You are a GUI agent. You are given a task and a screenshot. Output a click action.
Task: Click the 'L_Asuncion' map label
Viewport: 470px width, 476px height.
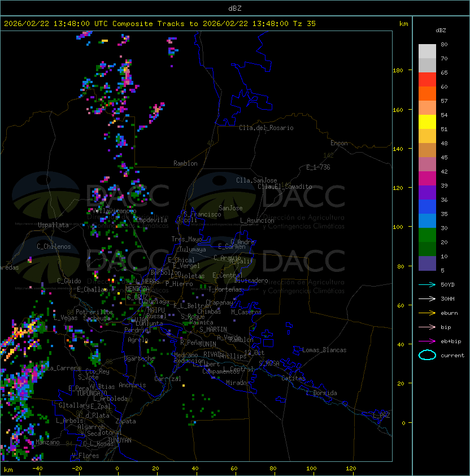coord(257,220)
